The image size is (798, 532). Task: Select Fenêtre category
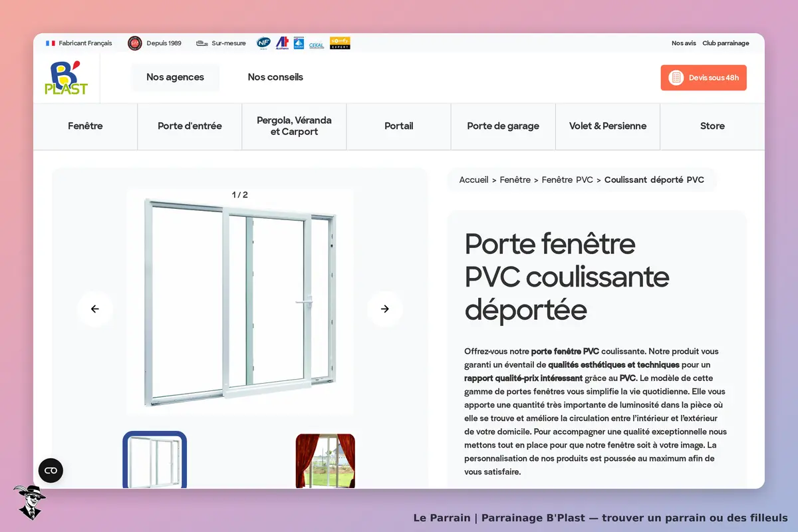tap(85, 126)
